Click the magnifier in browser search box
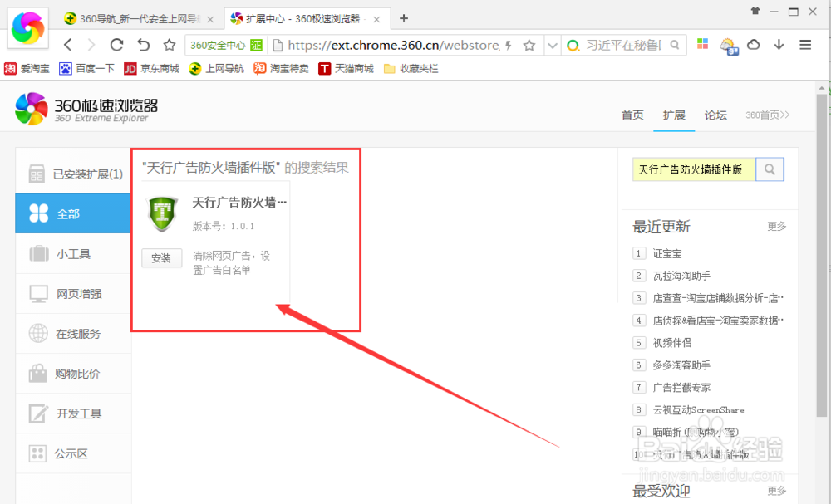831x504 pixels. 675,45
